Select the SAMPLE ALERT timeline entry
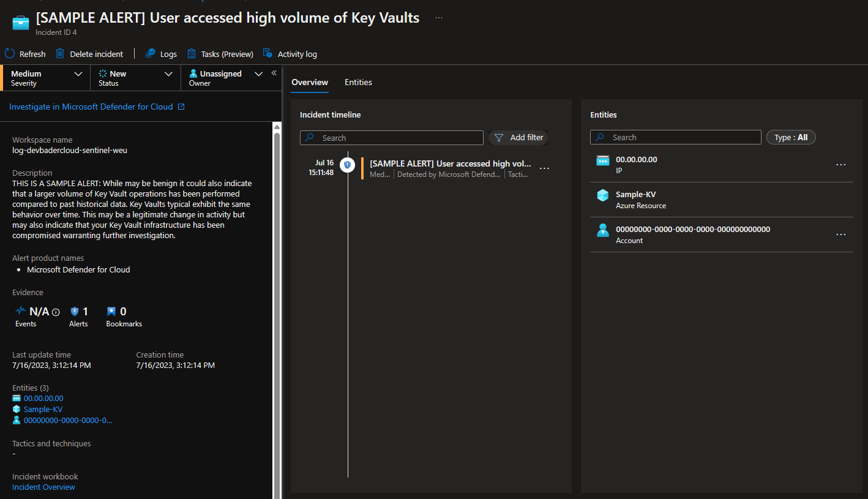 (x=450, y=168)
